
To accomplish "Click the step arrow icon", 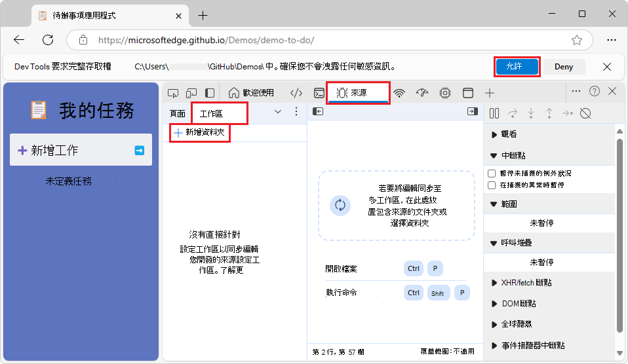I will 568,114.
